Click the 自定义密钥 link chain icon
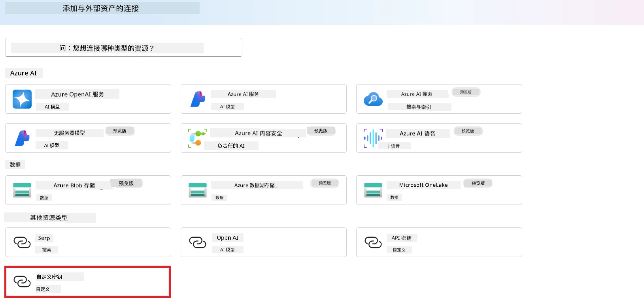Image resolution: width=644 pixels, height=306 pixels. click(22, 282)
